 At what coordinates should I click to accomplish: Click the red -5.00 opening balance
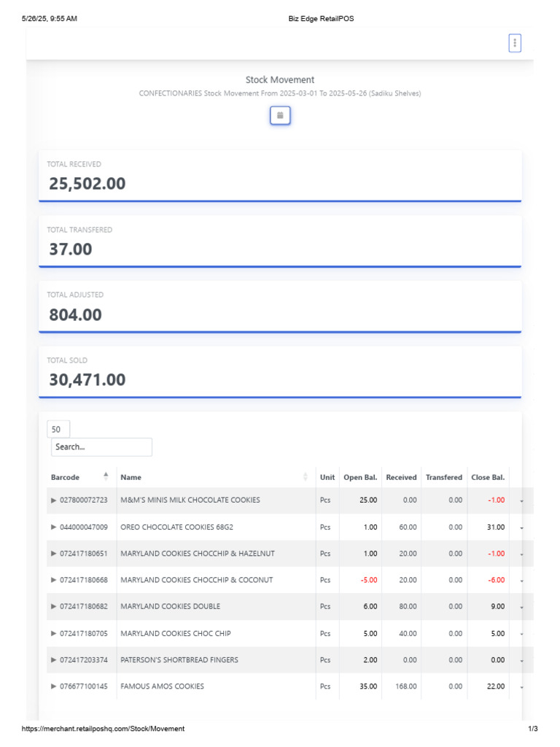pos(368,580)
